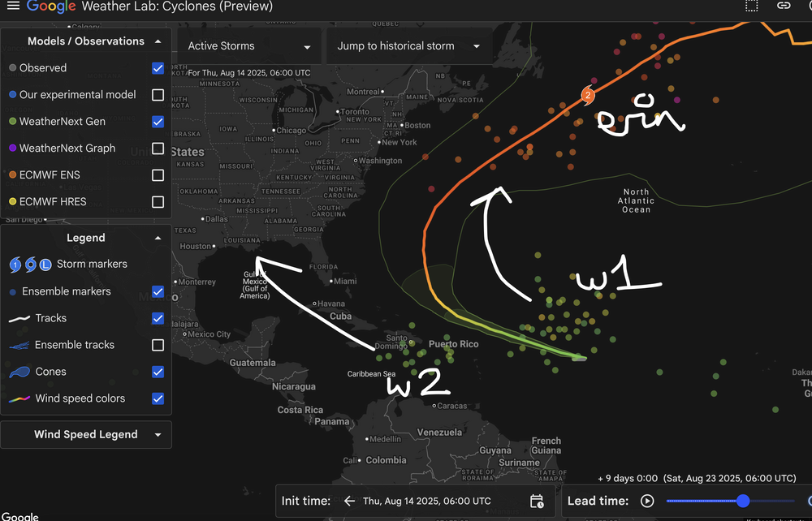Disable the Cones checkbox
This screenshot has height=521, width=812.
point(158,372)
